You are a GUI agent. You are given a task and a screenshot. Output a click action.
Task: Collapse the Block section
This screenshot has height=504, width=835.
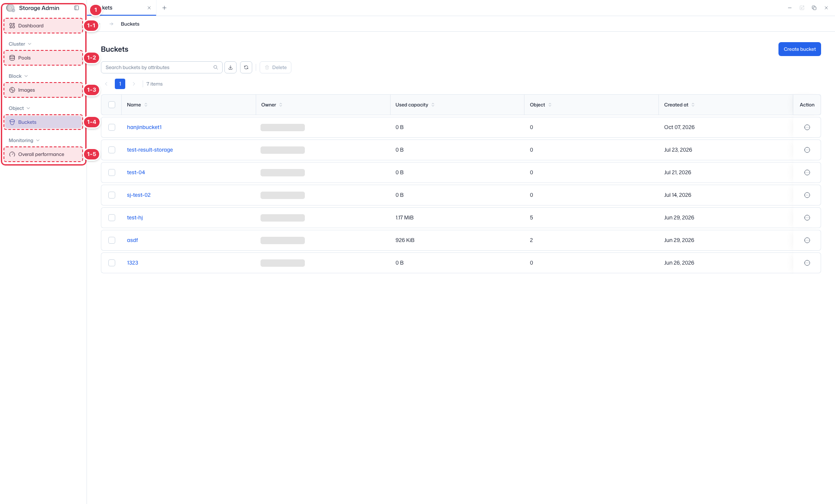(18, 76)
